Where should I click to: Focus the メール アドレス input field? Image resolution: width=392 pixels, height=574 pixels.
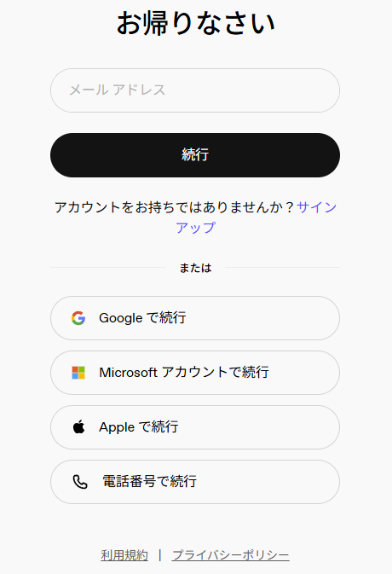click(195, 90)
